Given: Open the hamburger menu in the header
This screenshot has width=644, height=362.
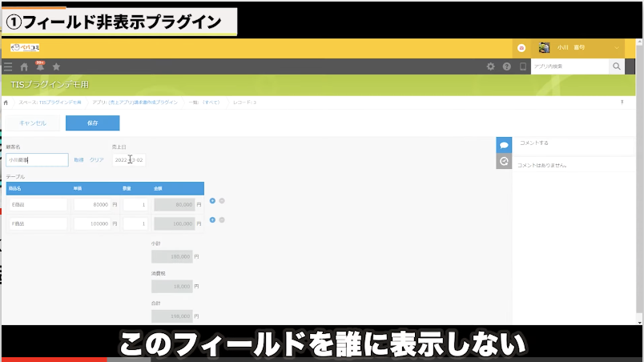Looking at the screenshot, I should click(x=8, y=67).
